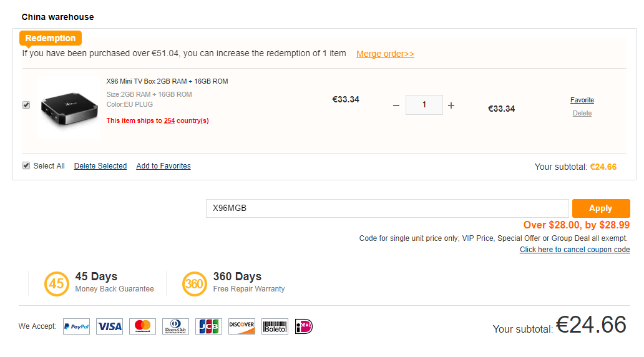Add item via the Favorite link
The height and width of the screenshot is (357, 644).
(582, 100)
